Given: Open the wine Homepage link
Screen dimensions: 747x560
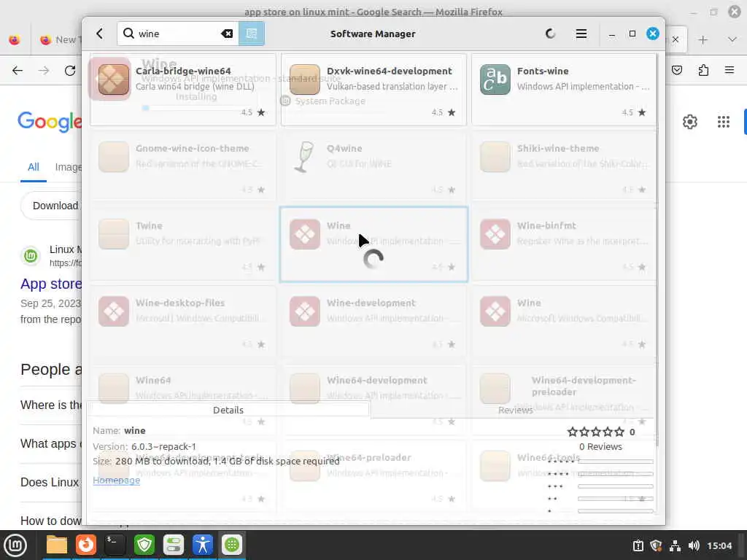Looking at the screenshot, I should point(116,480).
